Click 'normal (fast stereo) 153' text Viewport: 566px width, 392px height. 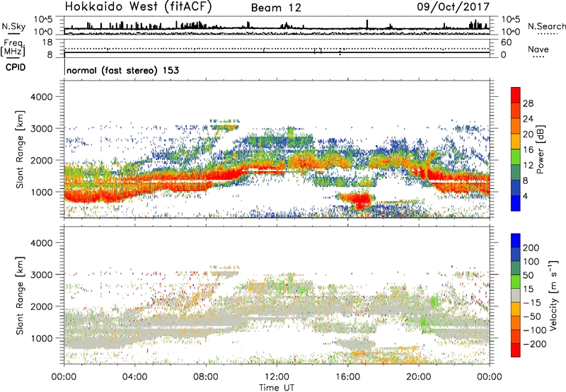(122, 70)
